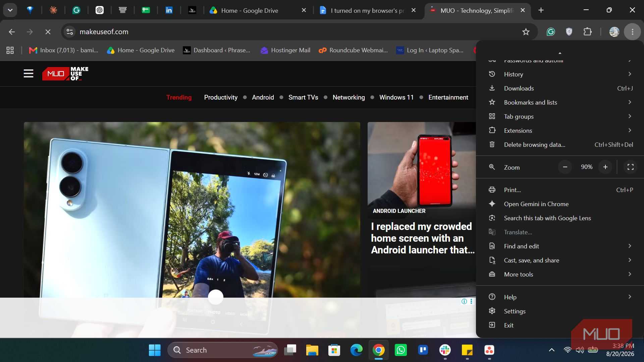Go forward with the forward arrow
Image resolution: width=644 pixels, height=362 pixels.
(x=30, y=32)
